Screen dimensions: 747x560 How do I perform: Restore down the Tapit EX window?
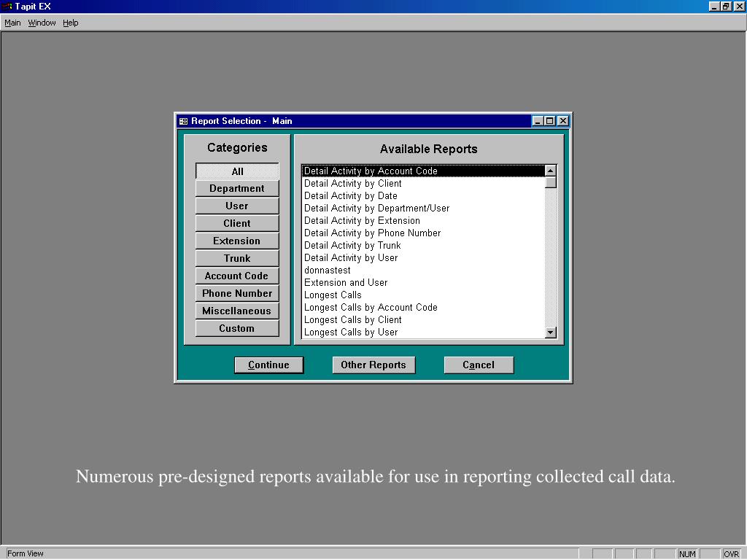coord(725,6)
